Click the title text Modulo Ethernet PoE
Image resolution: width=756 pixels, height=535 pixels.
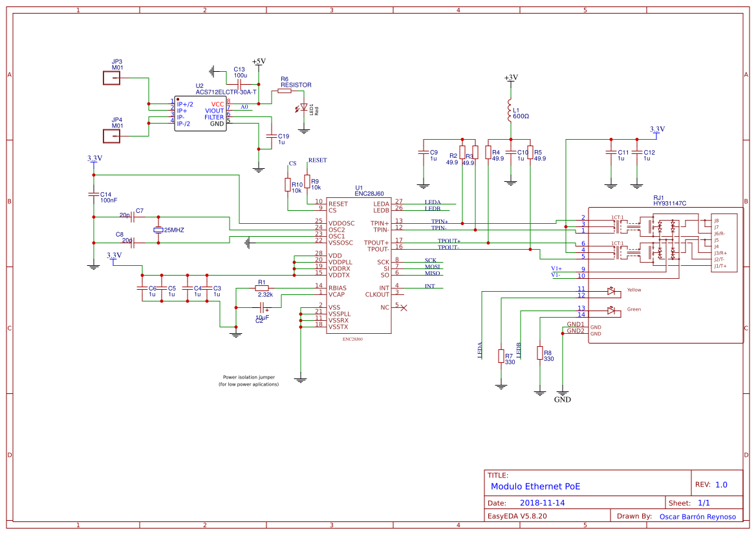[x=537, y=486]
